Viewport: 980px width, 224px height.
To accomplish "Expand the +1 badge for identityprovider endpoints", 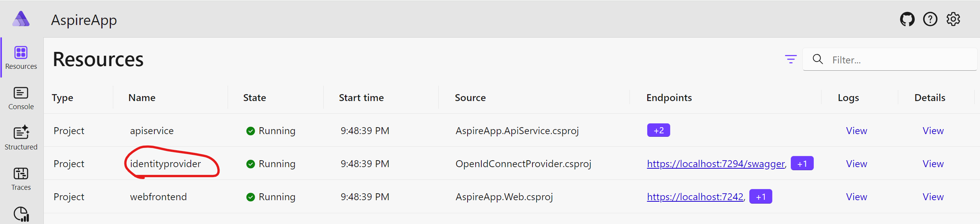I will (x=802, y=163).
